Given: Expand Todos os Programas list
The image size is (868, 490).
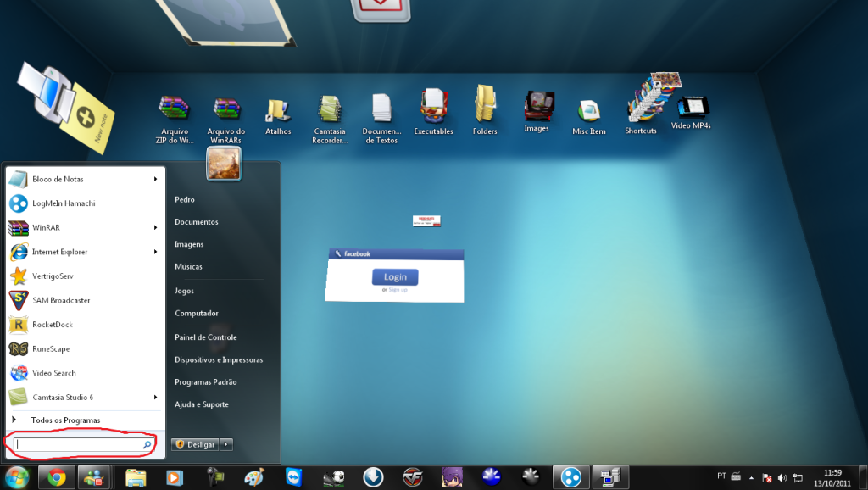Looking at the screenshot, I should coord(65,420).
